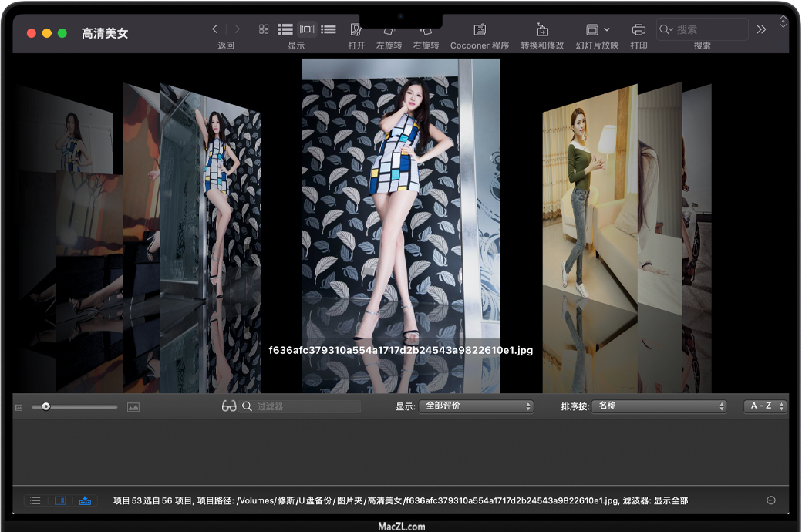Click the glasses filter icon
The image size is (802, 532).
coord(229,406)
